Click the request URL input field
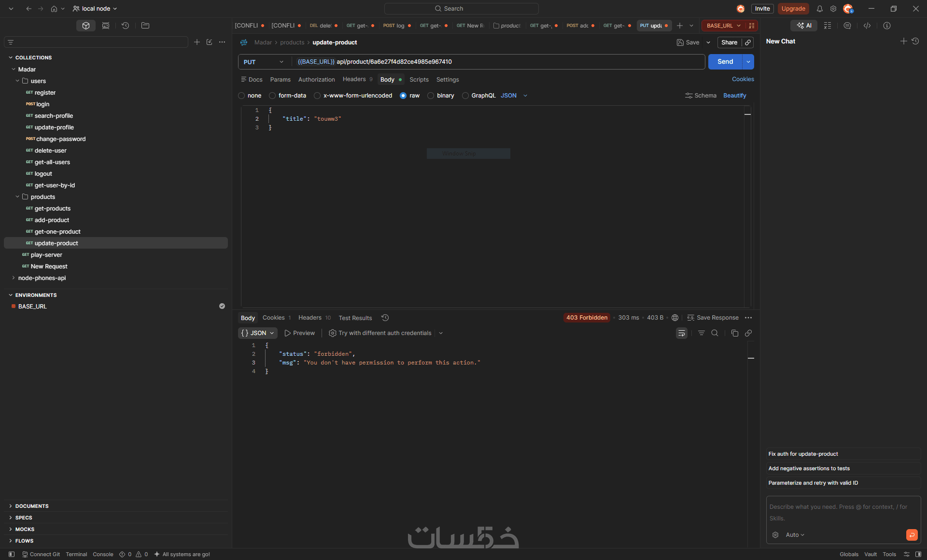927x560 pixels. [x=498, y=62]
